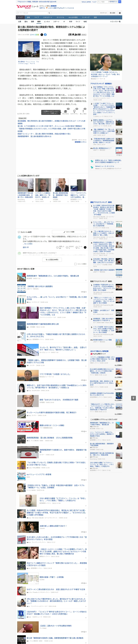Viewport: 138px width, 644px height.
Task: Open related article about 富岳後継機
Action: coord(51,122)
